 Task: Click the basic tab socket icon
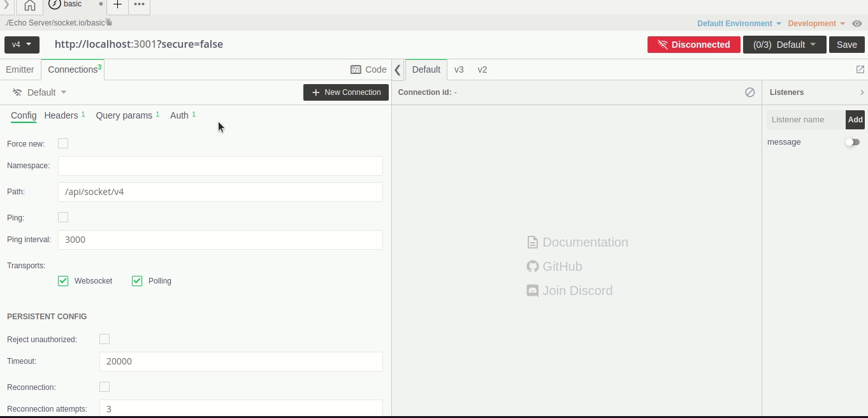55,4
